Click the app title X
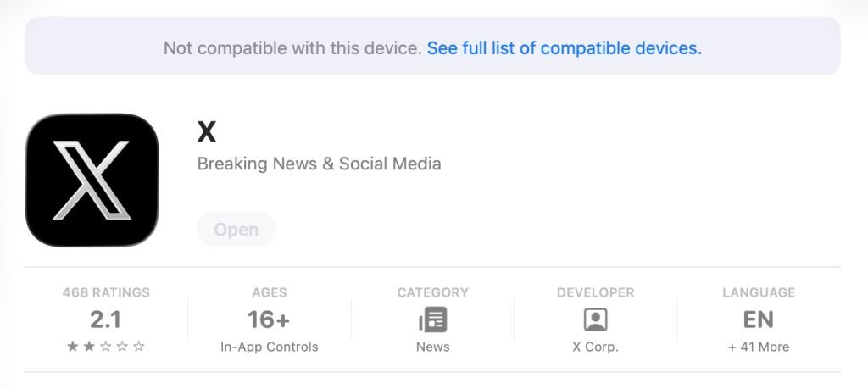Screen dimensions: 868x389 pos(207,132)
